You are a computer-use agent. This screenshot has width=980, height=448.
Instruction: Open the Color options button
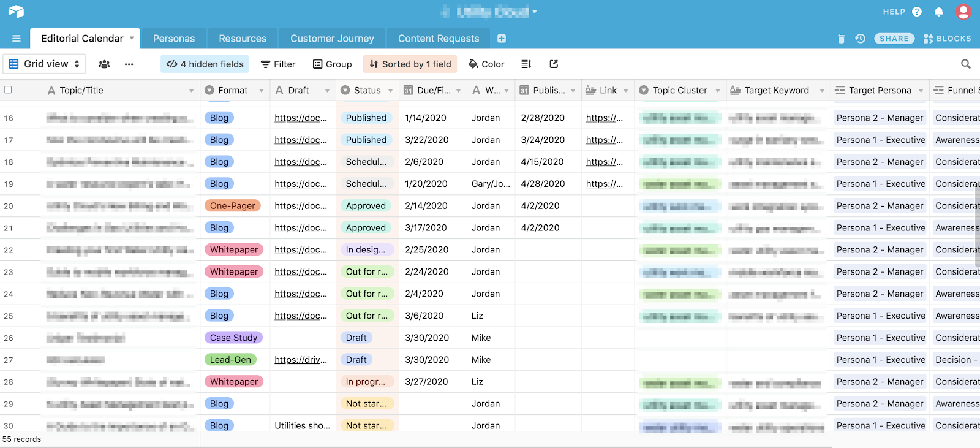486,64
